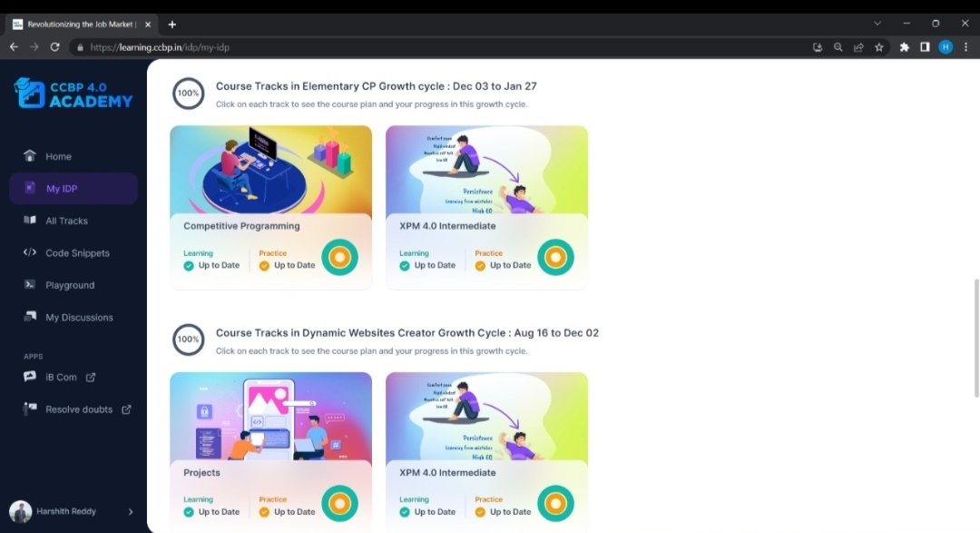Open the Projects track card
The width and height of the screenshot is (980, 533).
270,451
